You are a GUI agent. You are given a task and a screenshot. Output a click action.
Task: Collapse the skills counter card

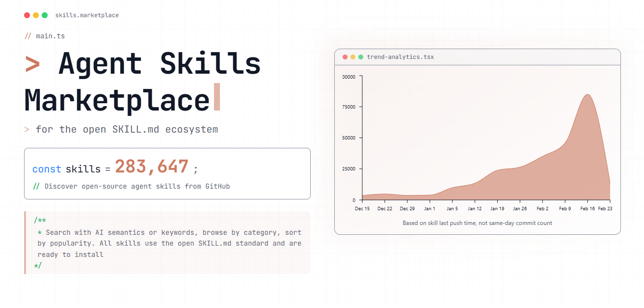pyautogui.click(x=167, y=173)
